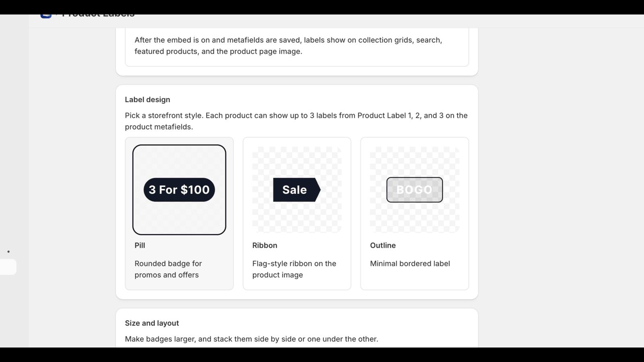Select the '3 For $100' pill badge

pos(179,190)
